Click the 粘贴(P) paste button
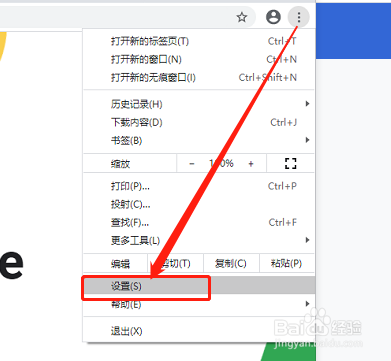Screen dimensions: 391x361 click(287, 264)
